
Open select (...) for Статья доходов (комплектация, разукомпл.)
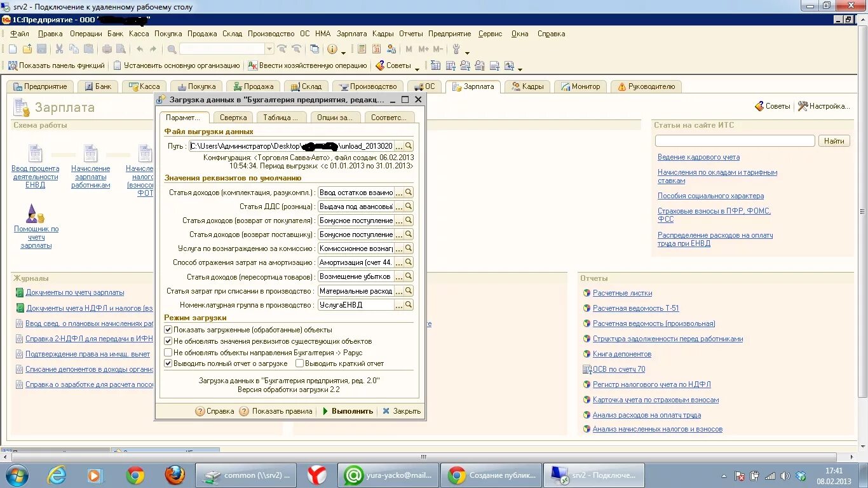(x=399, y=193)
